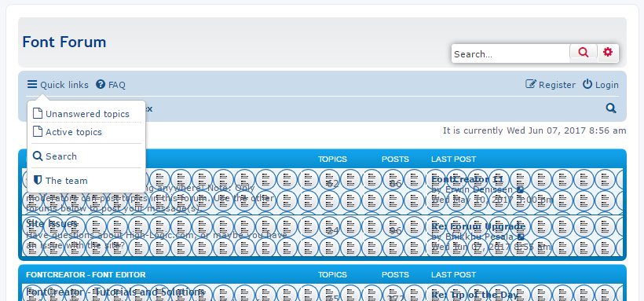This screenshot has width=644, height=301.
Task: Focus the Search text field
Action: 510,54
